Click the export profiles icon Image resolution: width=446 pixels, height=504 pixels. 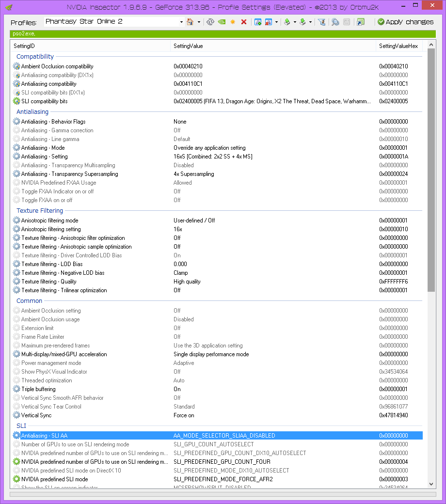coord(287,22)
